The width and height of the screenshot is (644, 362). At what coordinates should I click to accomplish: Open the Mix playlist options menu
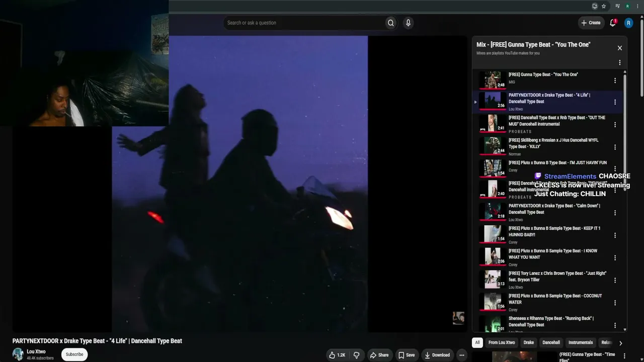click(x=620, y=62)
